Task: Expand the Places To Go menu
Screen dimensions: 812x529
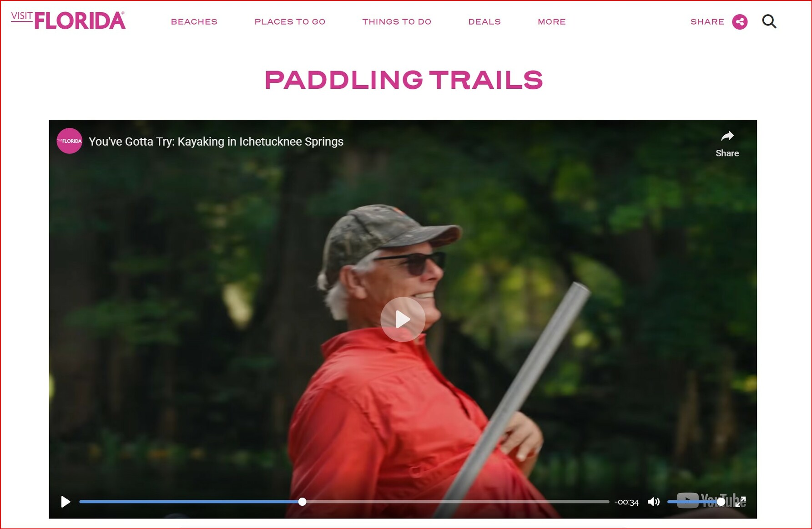Action: coord(290,22)
